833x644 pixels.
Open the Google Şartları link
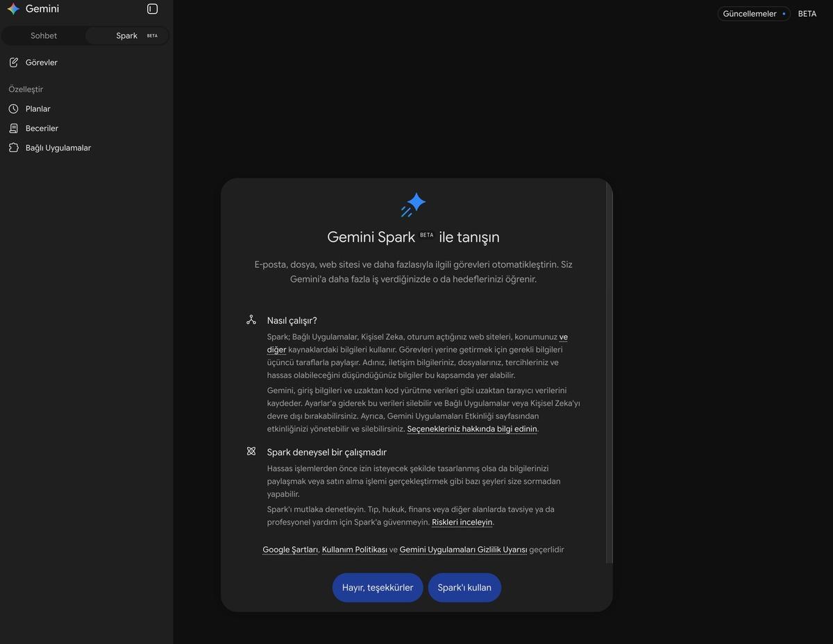coord(290,550)
